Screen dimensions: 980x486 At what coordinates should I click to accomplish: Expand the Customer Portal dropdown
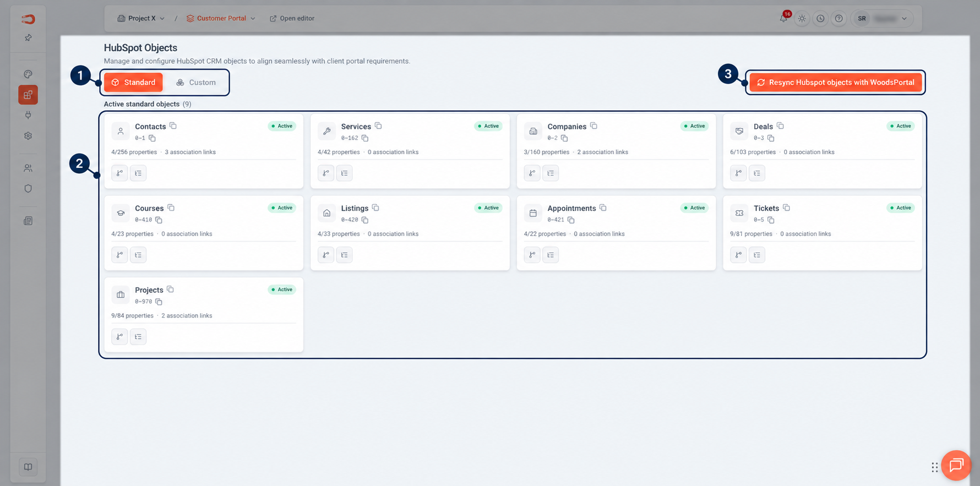[221, 18]
